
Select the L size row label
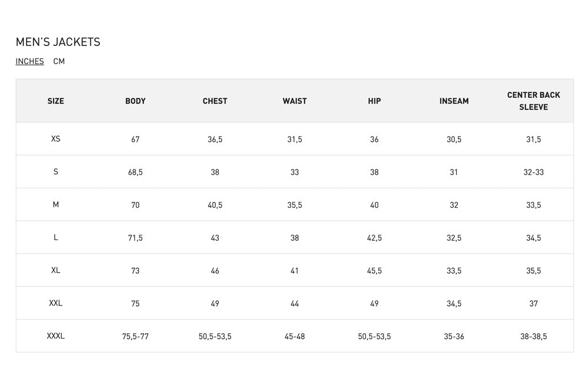click(x=56, y=237)
